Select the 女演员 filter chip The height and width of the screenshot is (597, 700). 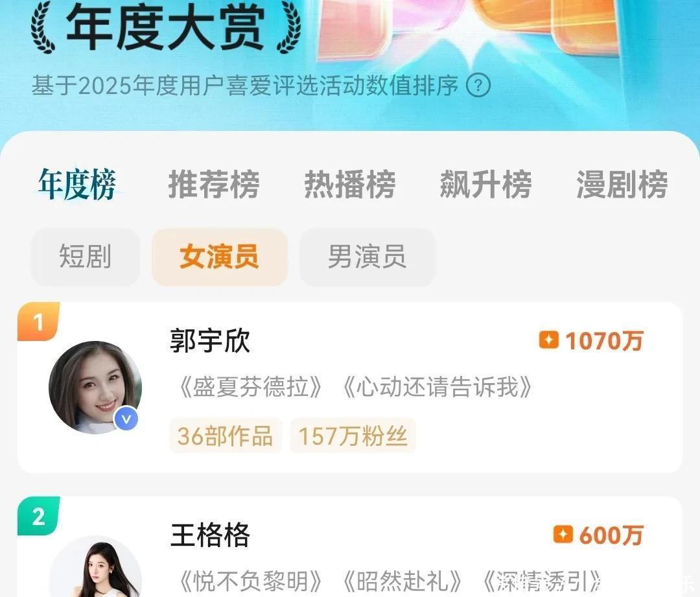[x=219, y=257]
